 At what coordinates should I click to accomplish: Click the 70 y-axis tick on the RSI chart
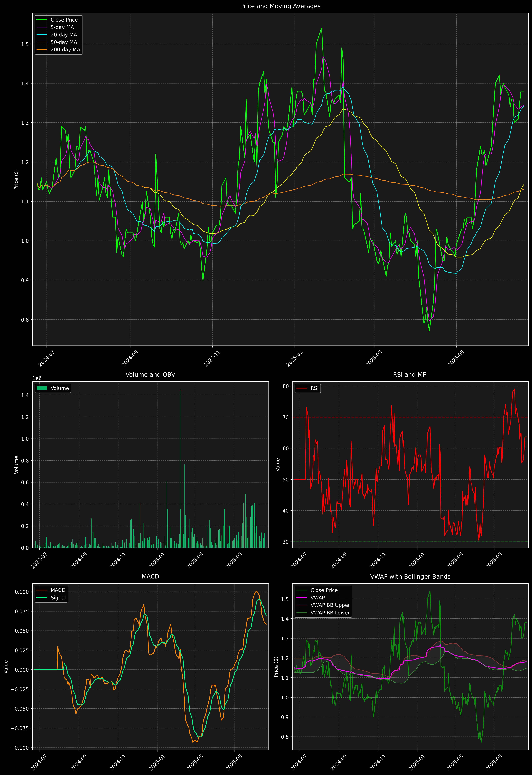[x=286, y=417]
